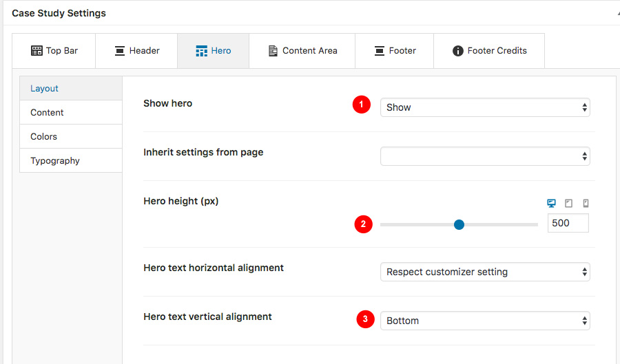Open the Typography section in the sidebar
620x364 pixels.
click(x=71, y=161)
